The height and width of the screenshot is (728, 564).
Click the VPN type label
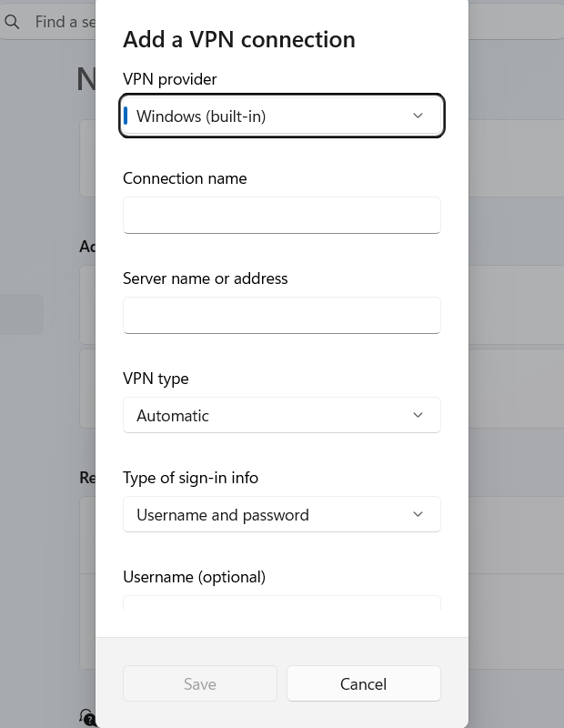156,379
